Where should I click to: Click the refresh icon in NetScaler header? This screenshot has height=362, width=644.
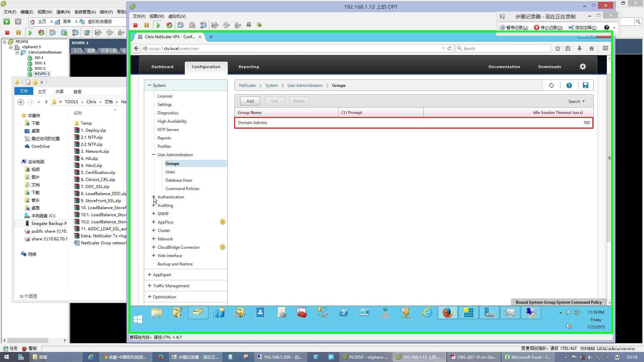tap(551, 85)
